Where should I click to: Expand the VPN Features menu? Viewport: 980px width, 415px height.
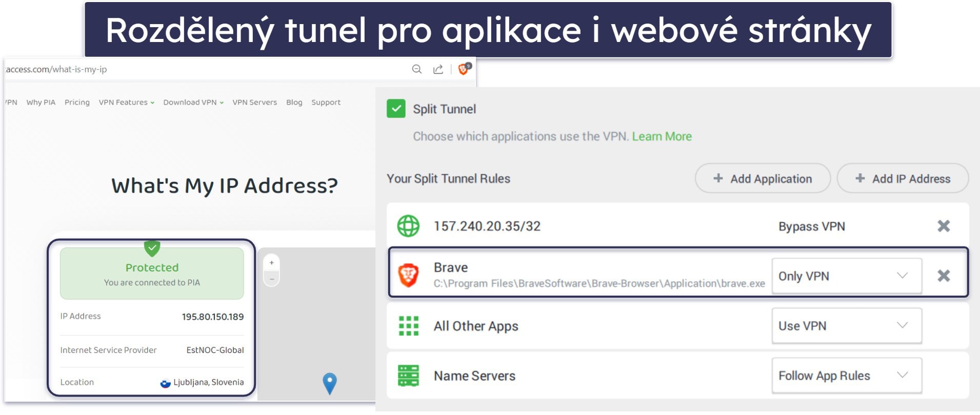[126, 102]
